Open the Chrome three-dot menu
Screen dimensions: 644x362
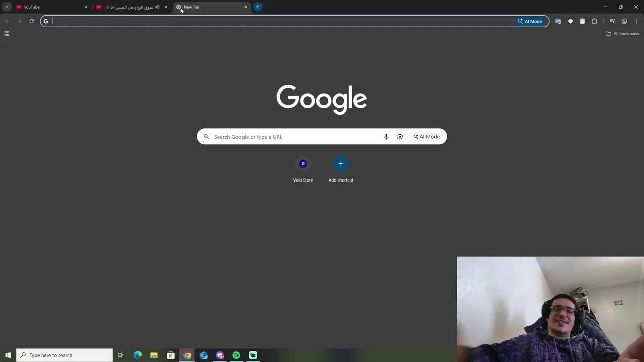636,21
